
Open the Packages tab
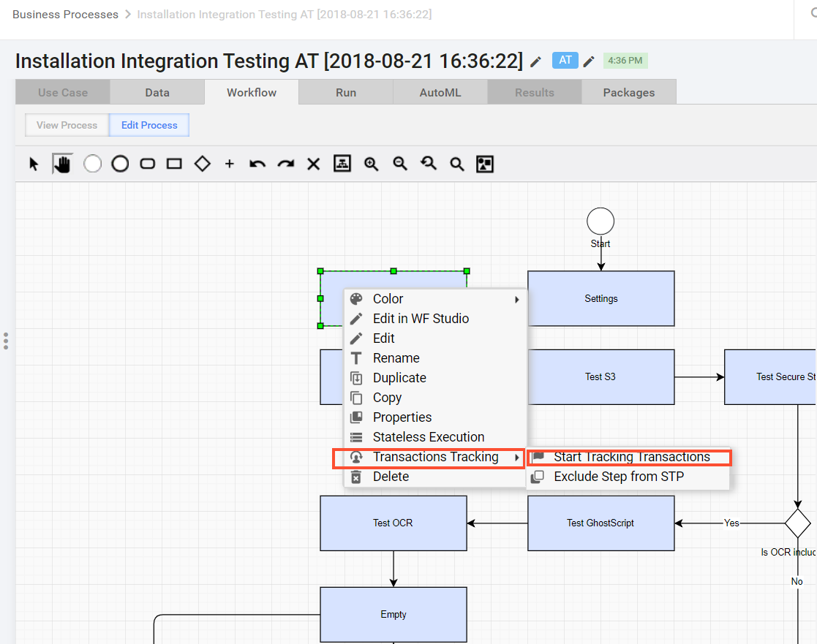pyautogui.click(x=629, y=92)
